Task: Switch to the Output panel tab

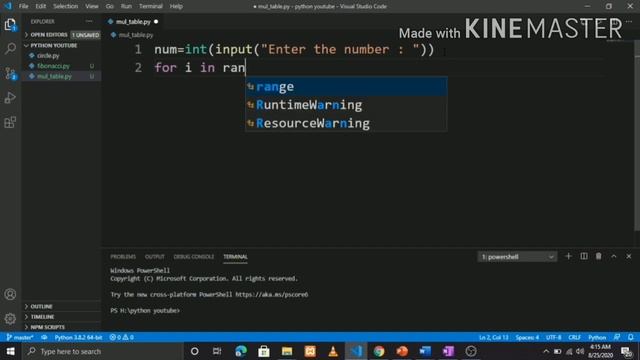Action: [x=155, y=257]
